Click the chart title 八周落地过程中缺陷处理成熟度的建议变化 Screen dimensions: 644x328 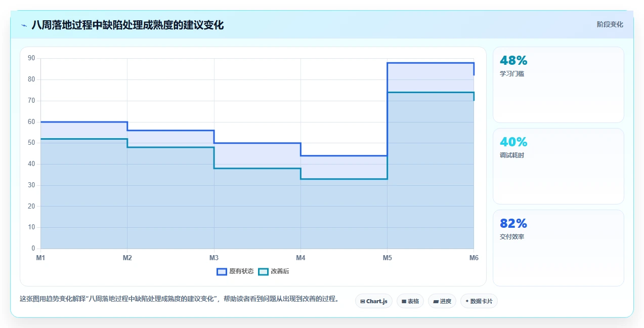127,25
